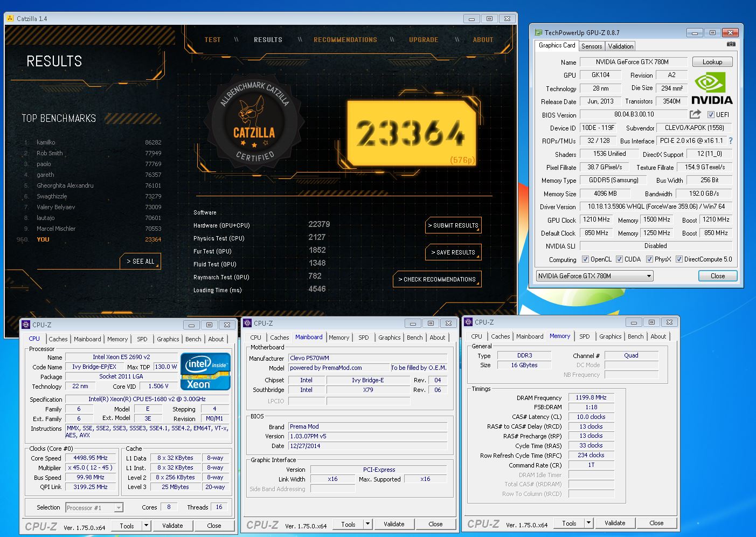The image size is (756, 537).
Task: Expand the Tools arrow in CPU-Z Mainboard window
Action: (367, 524)
